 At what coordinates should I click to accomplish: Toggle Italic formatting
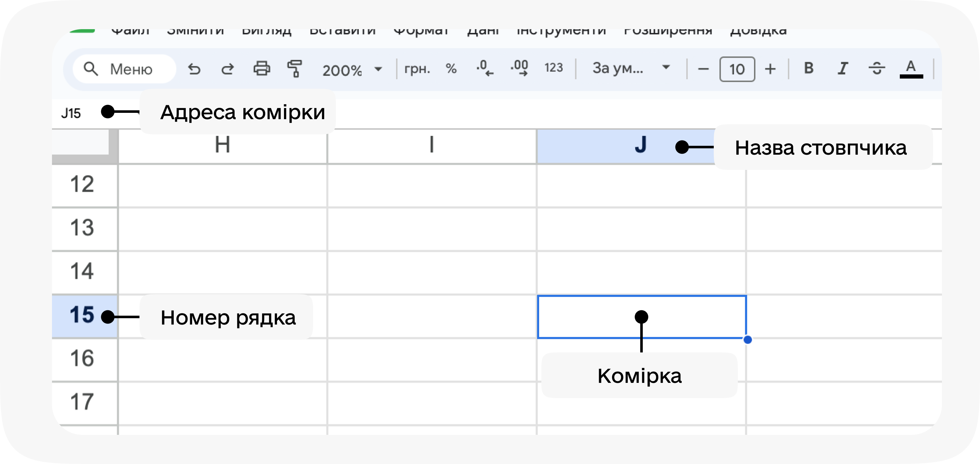843,68
